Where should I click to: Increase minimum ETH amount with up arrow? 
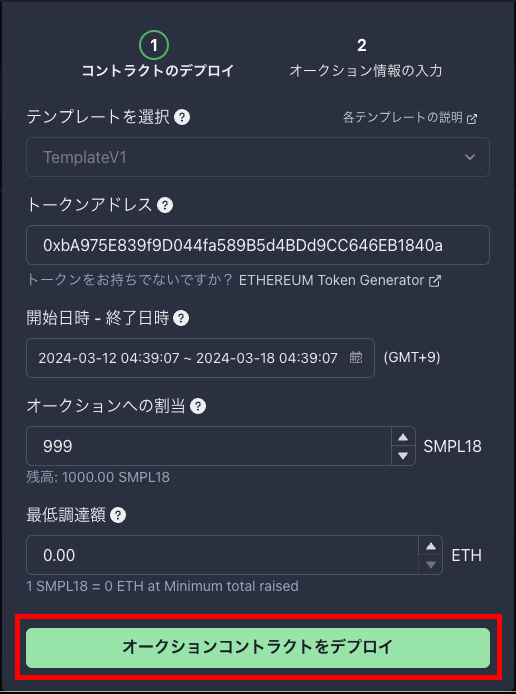coord(431,547)
